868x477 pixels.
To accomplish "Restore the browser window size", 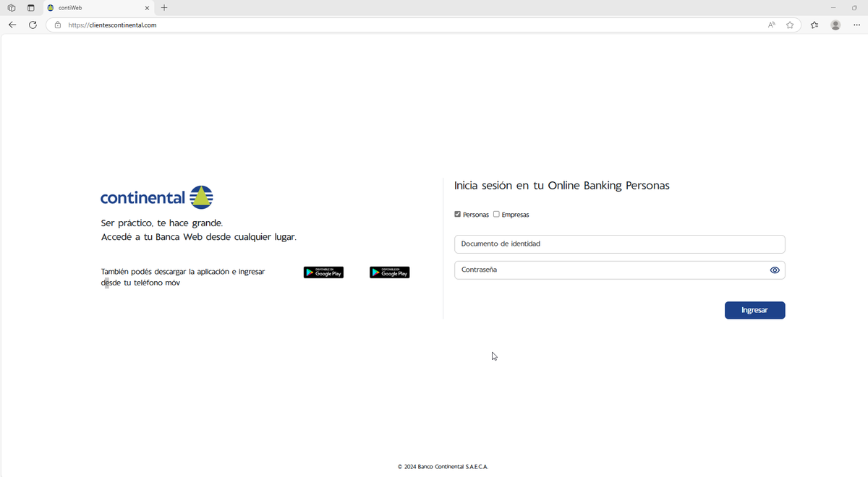I will tap(854, 8).
